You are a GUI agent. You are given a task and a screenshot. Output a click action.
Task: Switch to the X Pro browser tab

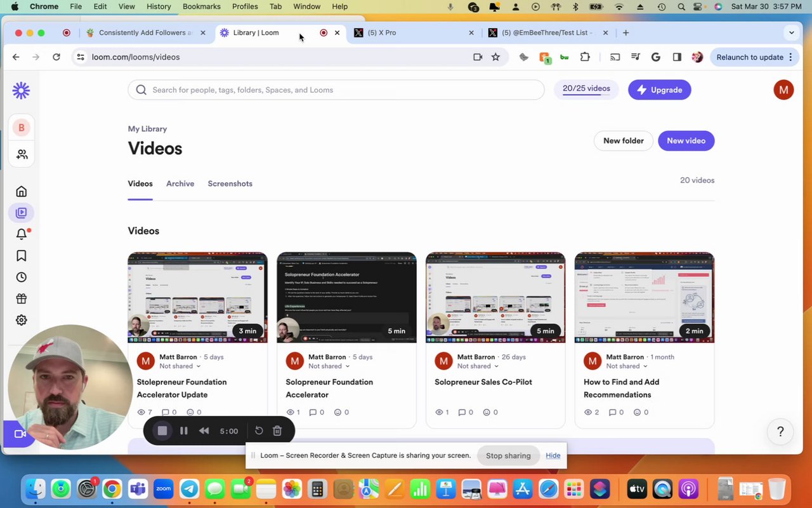(412, 32)
